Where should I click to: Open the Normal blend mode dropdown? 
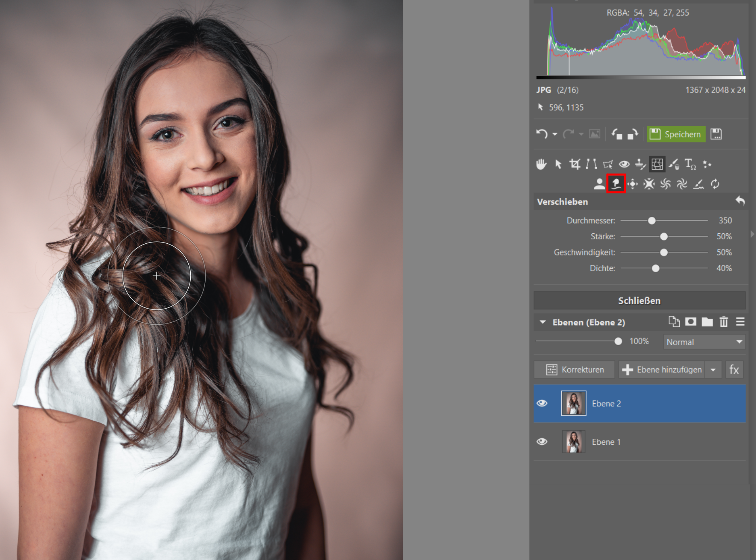[x=704, y=342]
